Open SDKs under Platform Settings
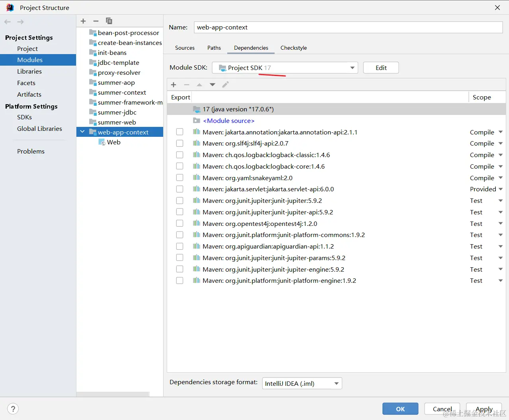509x420 pixels. click(24, 117)
